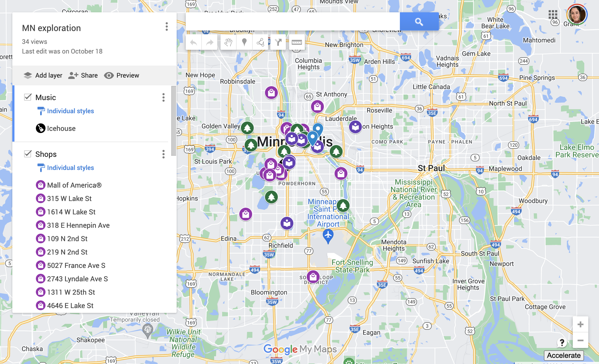Select Mall of America list item

(74, 185)
